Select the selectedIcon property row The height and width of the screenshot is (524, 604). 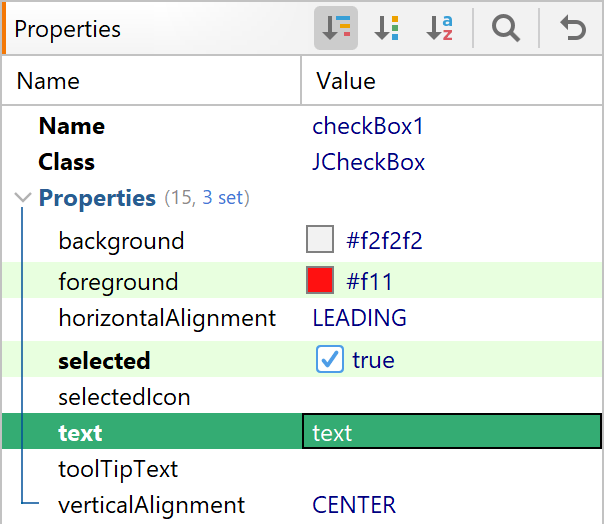tap(302, 397)
